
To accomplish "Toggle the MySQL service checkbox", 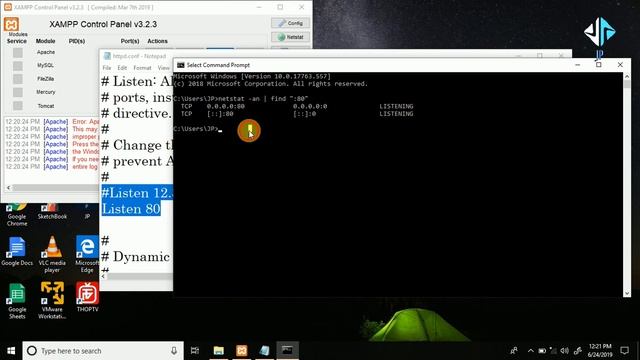I will click(18, 66).
